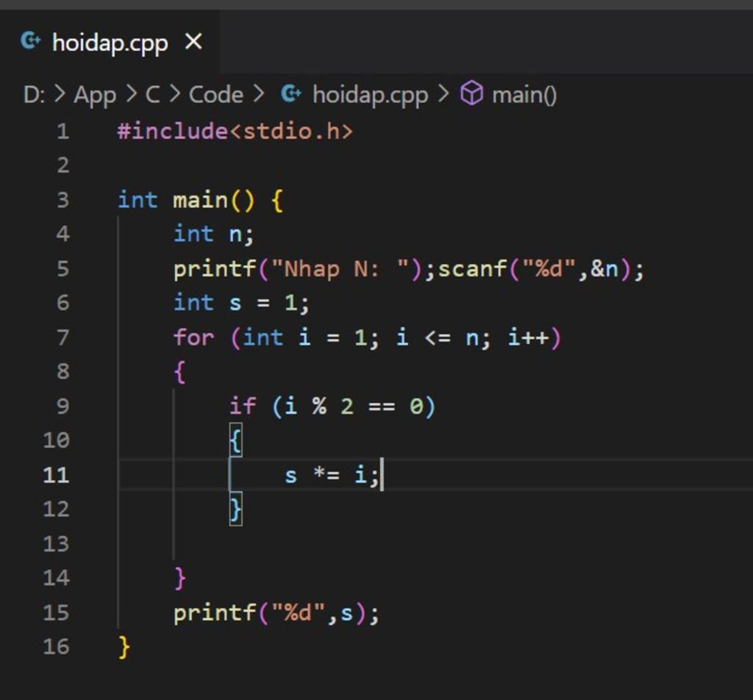753x700 pixels.
Task: Click line number 7 in the gutter
Action: click(x=63, y=337)
